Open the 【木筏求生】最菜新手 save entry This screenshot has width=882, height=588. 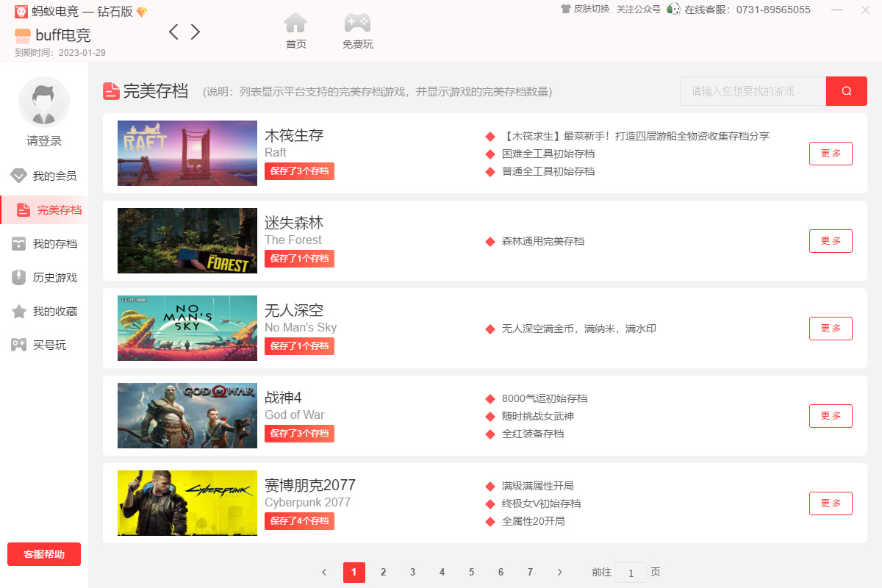pos(636,136)
